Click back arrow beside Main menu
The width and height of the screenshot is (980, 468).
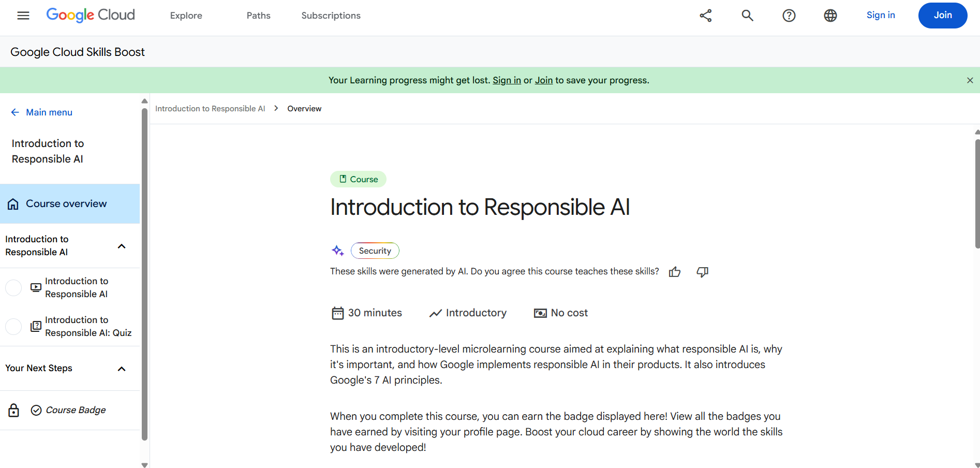(x=15, y=112)
